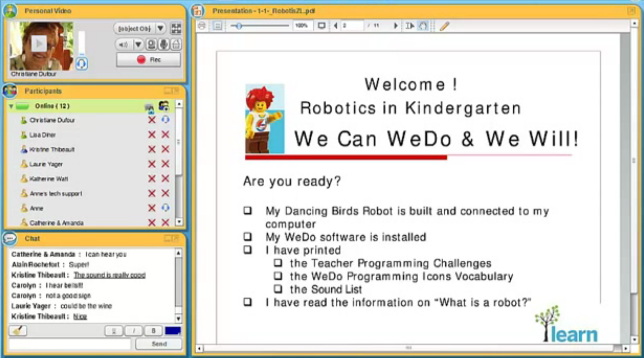
Task: Click the headset icon beside the video
Action: tap(82, 64)
